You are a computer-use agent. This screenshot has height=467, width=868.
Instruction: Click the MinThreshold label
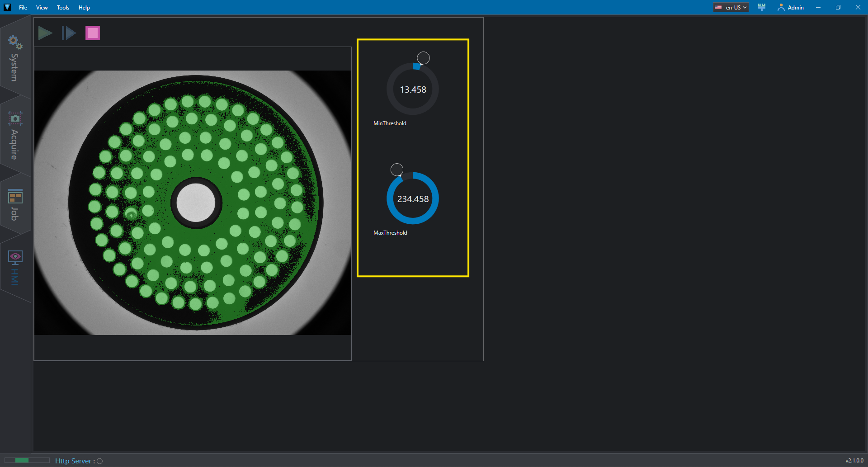(390, 123)
